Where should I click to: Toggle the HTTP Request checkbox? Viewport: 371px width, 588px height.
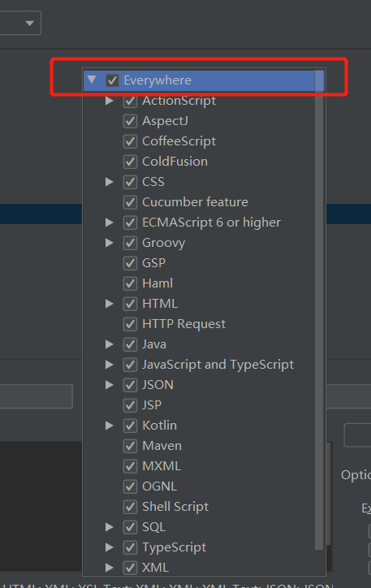click(130, 324)
